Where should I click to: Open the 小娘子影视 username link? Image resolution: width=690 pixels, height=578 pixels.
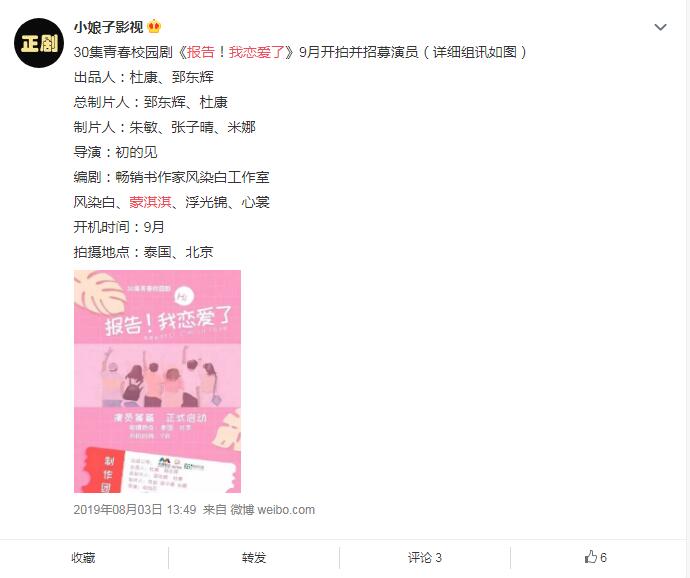(108, 27)
